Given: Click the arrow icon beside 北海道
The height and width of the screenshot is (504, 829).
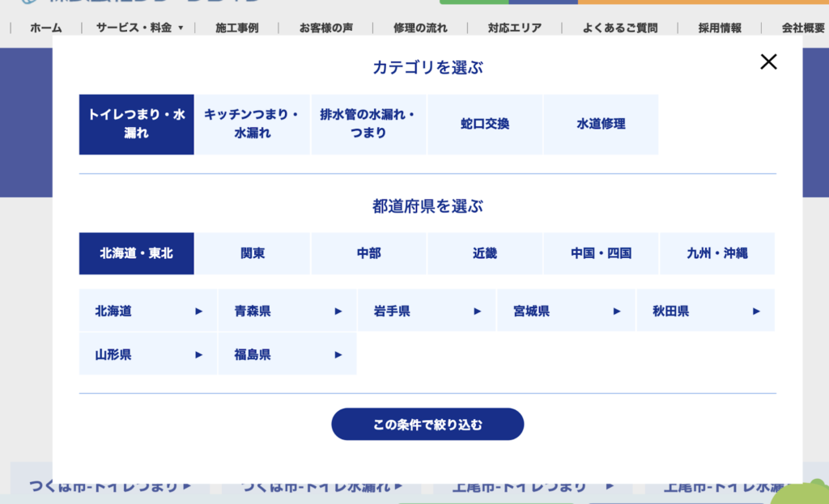Looking at the screenshot, I should pyautogui.click(x=199, y=311).
